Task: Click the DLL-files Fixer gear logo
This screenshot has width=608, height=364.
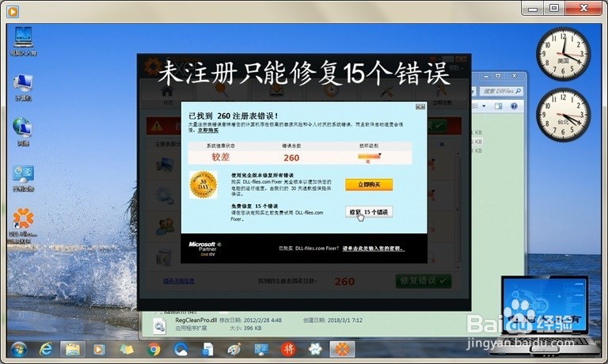Action: [153, 66]
